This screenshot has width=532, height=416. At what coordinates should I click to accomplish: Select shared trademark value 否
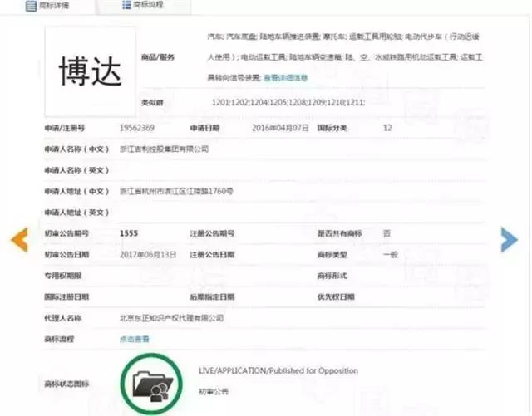(x=387, y=233)
